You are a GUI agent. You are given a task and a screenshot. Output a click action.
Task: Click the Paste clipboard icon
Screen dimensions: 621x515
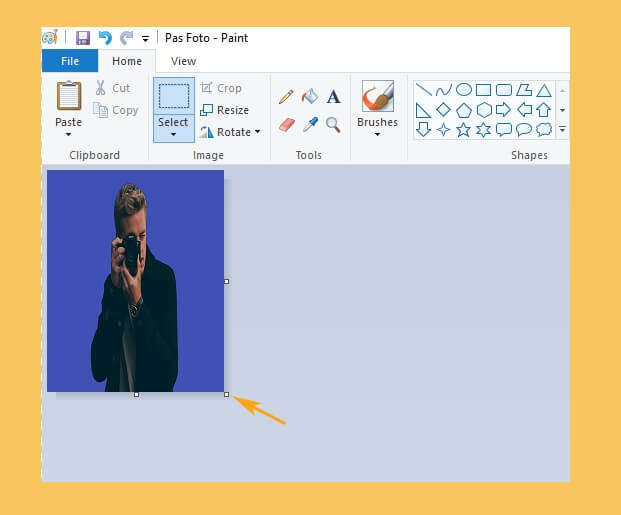69,95
